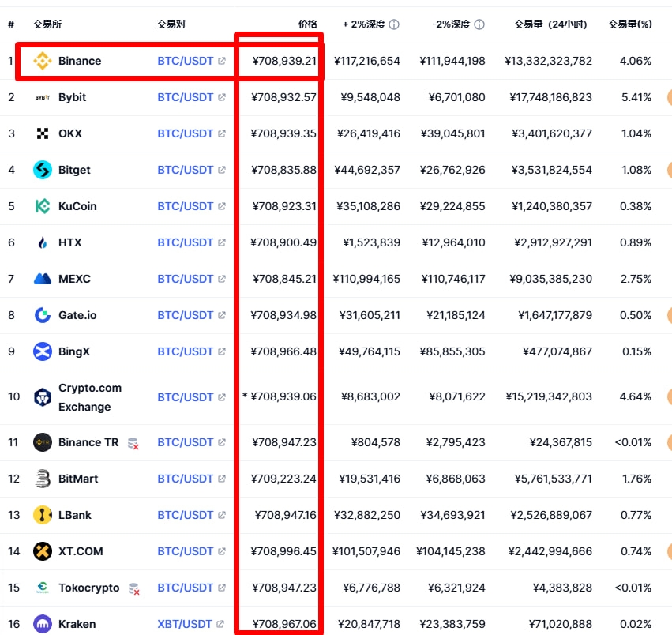
Task: Select Tokocrypto +2% depth ¥6,776,788
Action: [x=371, y=588]
